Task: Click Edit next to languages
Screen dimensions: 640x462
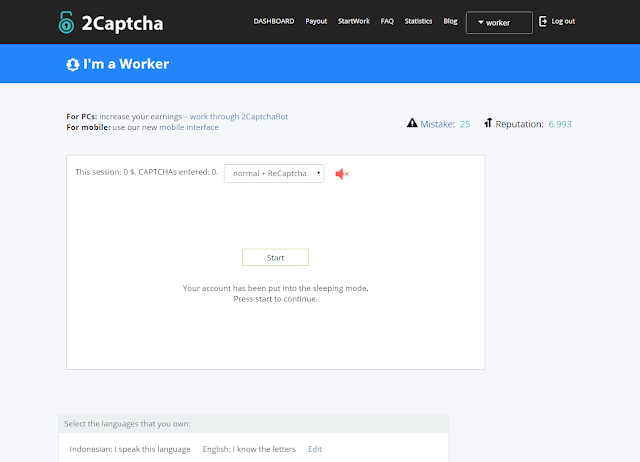Action: pos(315,449)
